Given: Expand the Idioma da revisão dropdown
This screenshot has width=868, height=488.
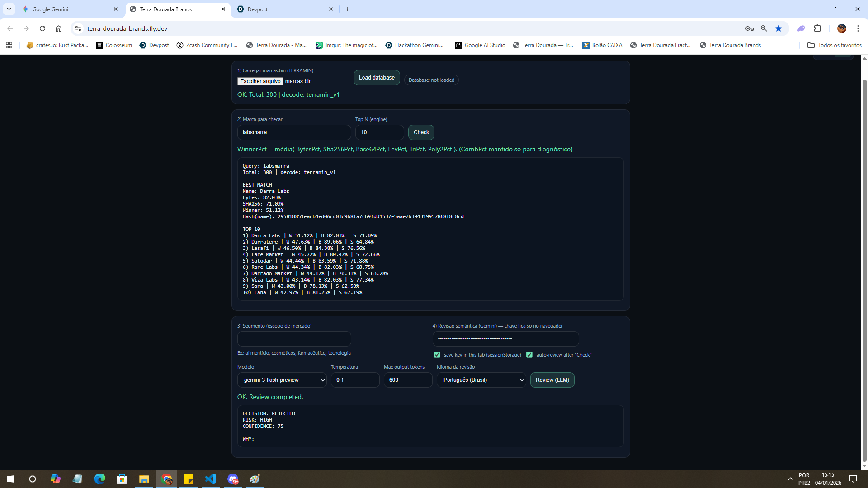Looking at the screenshot, I should click(481, 380).
